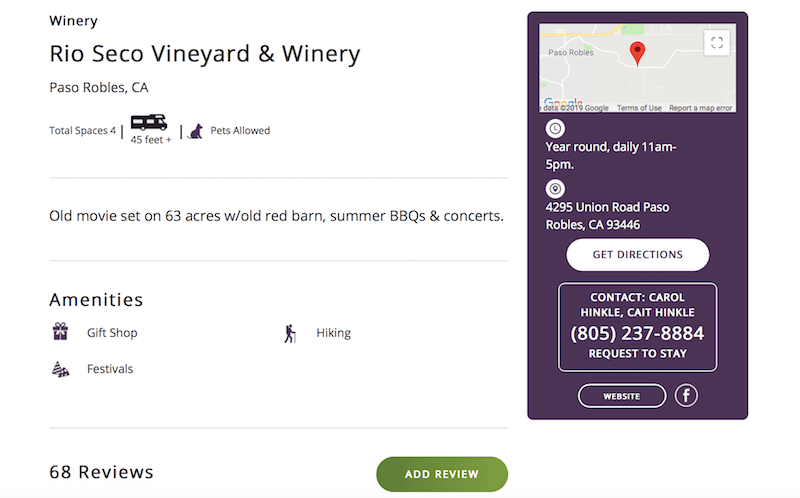The height and width of the screenshot is (498, 800).
Task: Click the red map location pin
Action: 637,54
